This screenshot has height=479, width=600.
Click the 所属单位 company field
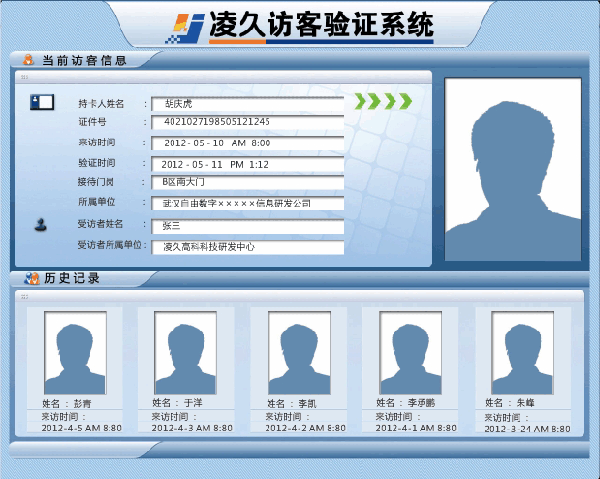click(247, 203)
